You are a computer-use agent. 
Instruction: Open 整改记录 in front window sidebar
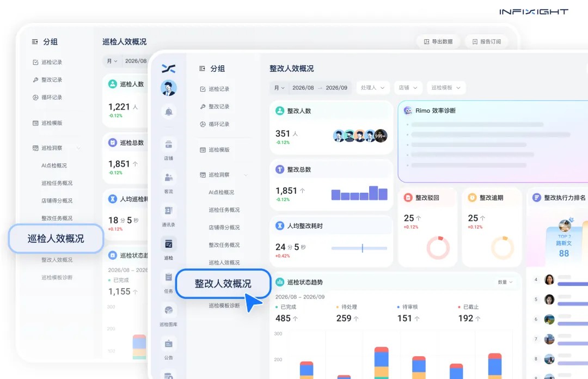[x=215, y=107]
